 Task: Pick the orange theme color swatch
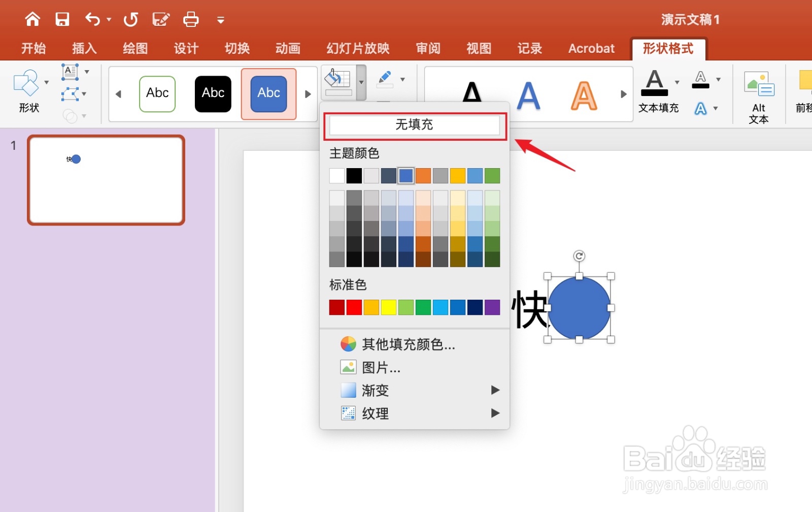[x=423, y=176]
